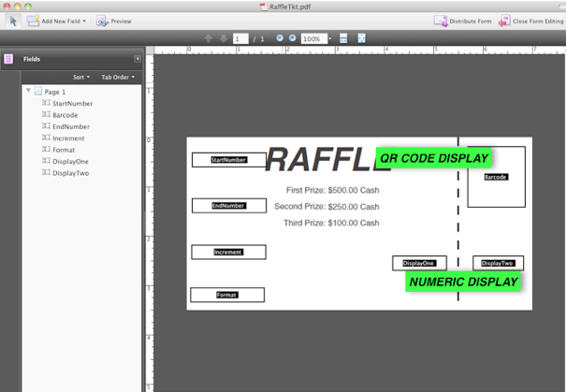
Task: Open the zoom level dropdown arrow
Action: coord(330,38)
